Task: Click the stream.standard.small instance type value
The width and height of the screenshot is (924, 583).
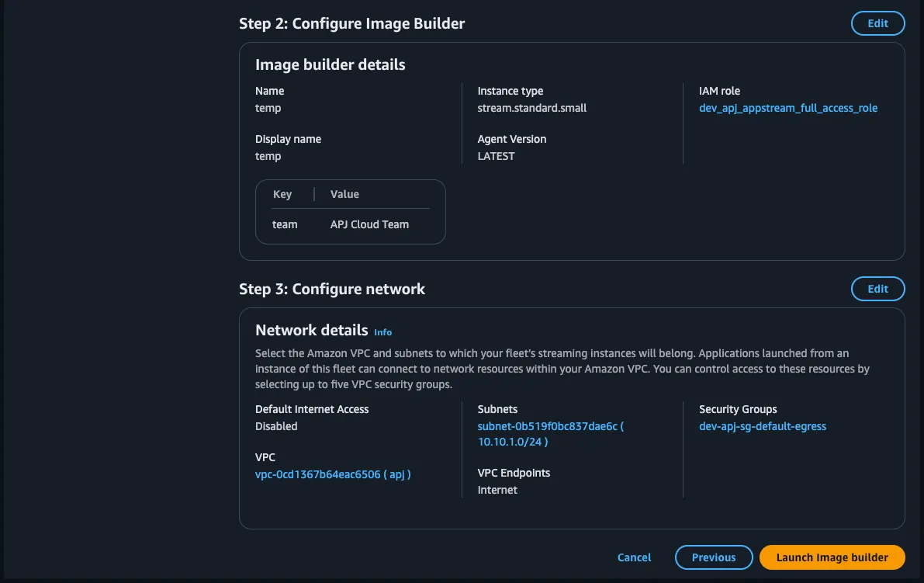Action: [x=531, y=108]
